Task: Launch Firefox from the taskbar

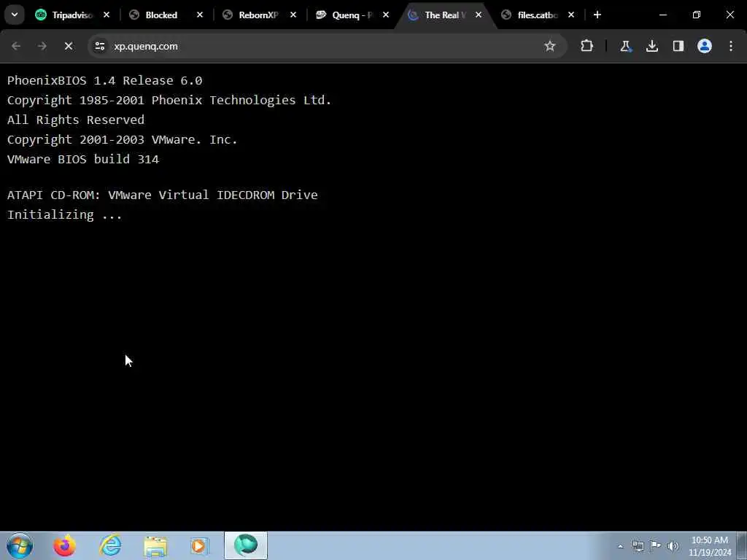Action: 64,545
